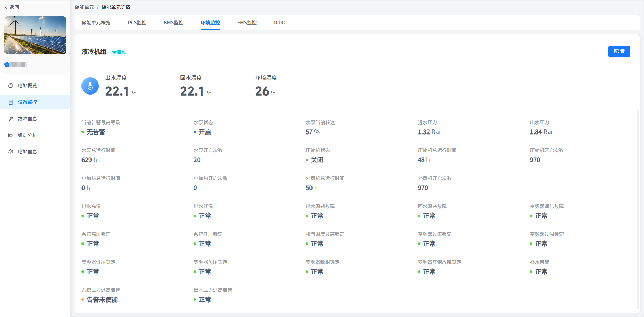Select the EMS监控 tab
Viewport: 644px width, 317px height.
[x=247, y=23]
